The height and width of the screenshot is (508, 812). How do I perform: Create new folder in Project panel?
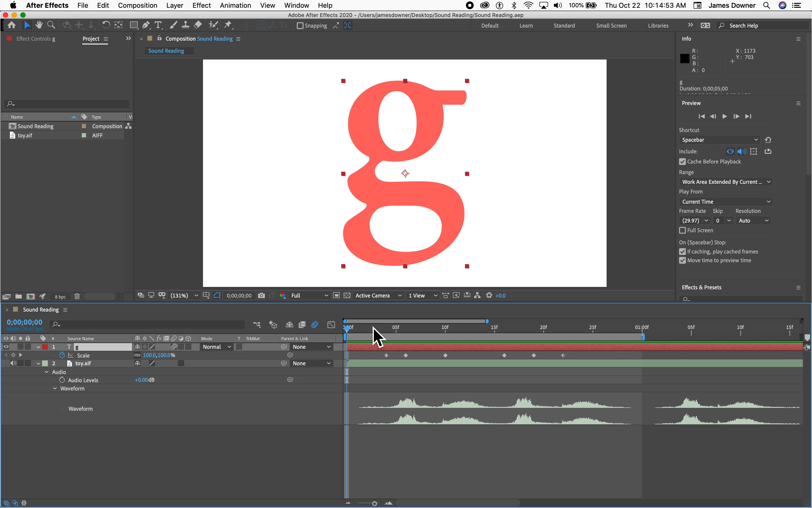pyautogui.click(x=18, y=296)
